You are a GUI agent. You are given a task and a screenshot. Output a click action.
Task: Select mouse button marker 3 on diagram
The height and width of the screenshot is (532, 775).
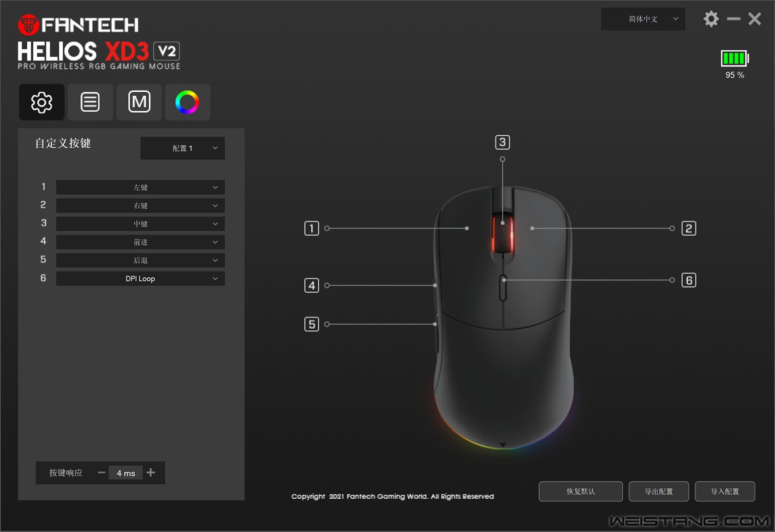click(x=502, y=142)
